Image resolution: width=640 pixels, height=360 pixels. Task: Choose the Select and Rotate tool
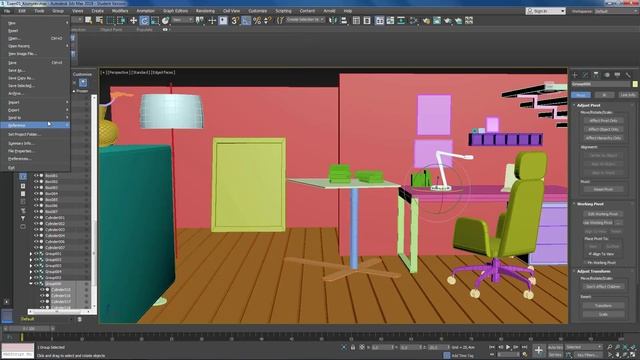click(x=144, y=20)
